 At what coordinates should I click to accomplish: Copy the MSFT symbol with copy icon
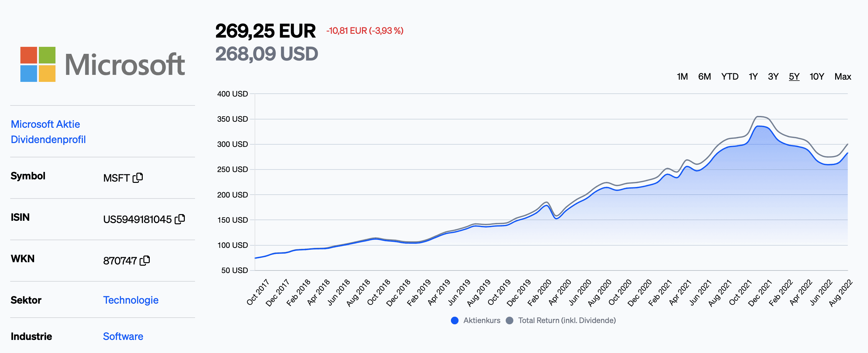click(x=138, y=177)
